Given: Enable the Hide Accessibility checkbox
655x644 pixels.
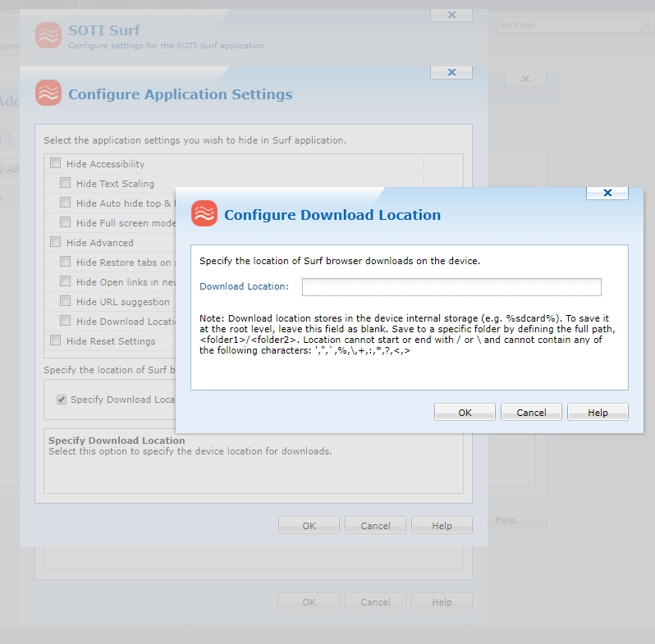Looking at the screenshot, I should point(55,163).
